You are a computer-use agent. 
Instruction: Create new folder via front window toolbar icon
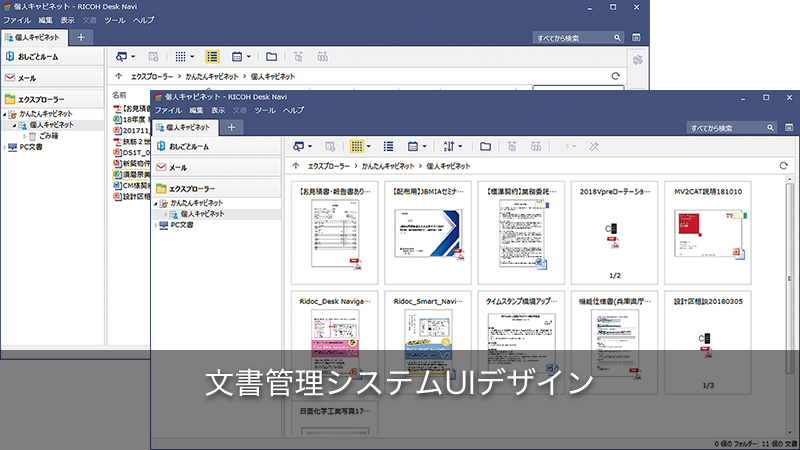point(485,147)
